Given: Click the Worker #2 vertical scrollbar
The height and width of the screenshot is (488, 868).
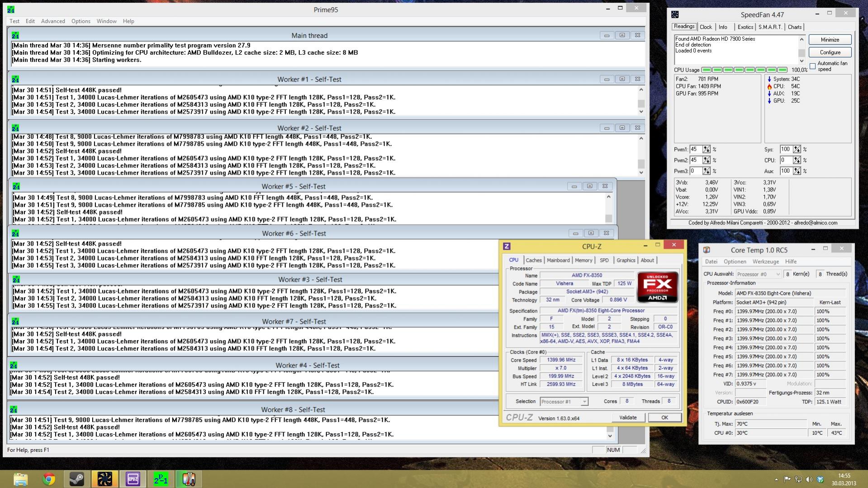Looking at the screenshot, I should click(x=641, y=155).
